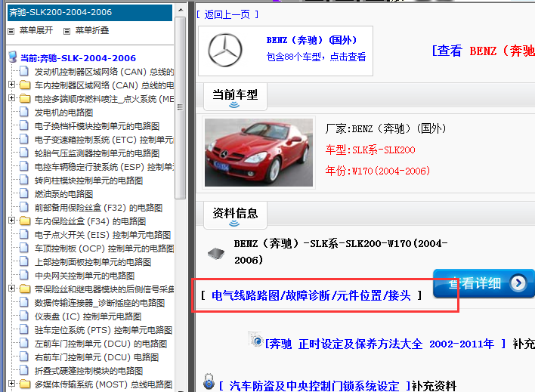
Task: Open 左前车门控制单元 (DCU) 的电路图 item
Action: tap(101, 344)
